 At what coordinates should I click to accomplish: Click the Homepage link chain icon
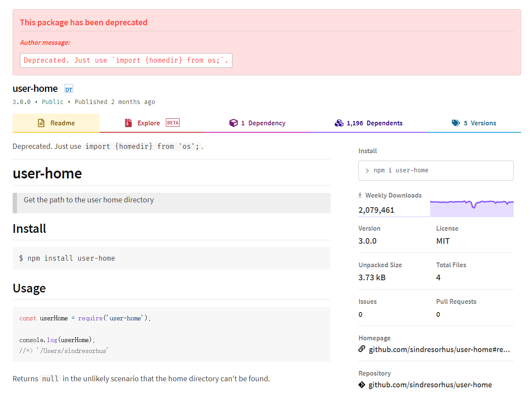[362, 349]
